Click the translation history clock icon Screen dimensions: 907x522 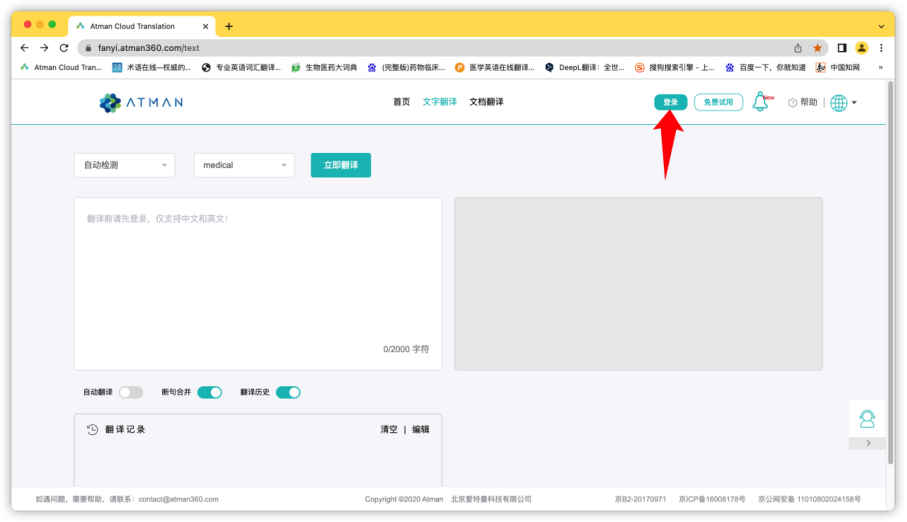93,429
